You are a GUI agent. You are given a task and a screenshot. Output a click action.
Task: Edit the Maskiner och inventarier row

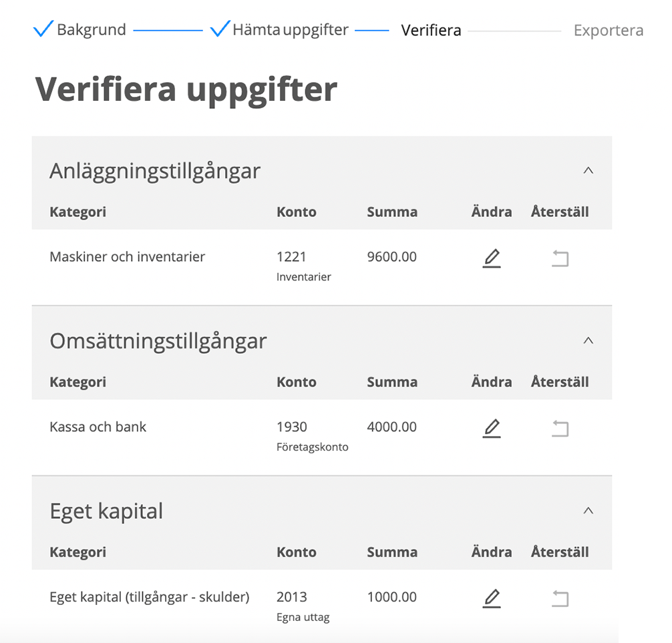[492, 258]
